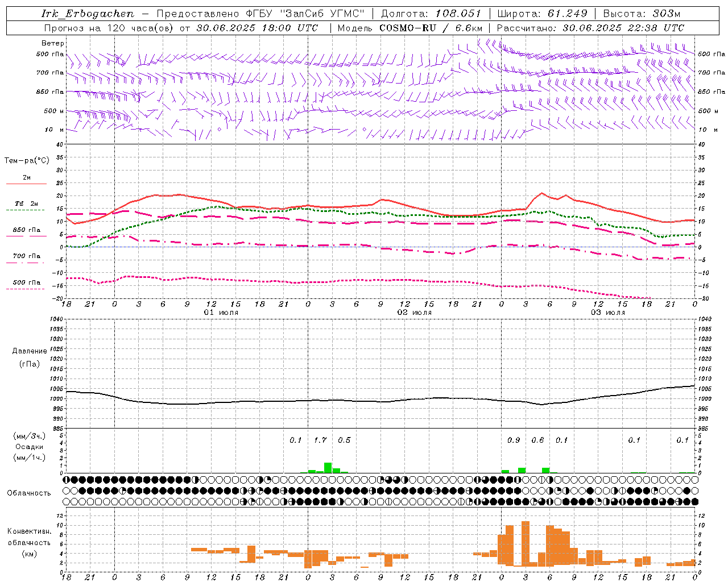Select the 'Долгота: 108.051' longitude text
This screenshot has height=582, width=728.
click(x=431, y=14)
